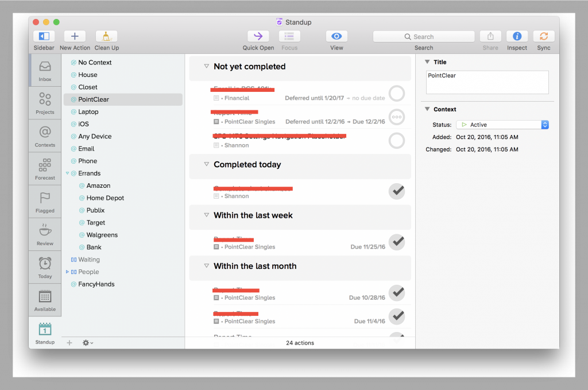This screenshot has height=390, width=588.
Task: Open the Flagged perspective
Action: (x=45, y=202)
